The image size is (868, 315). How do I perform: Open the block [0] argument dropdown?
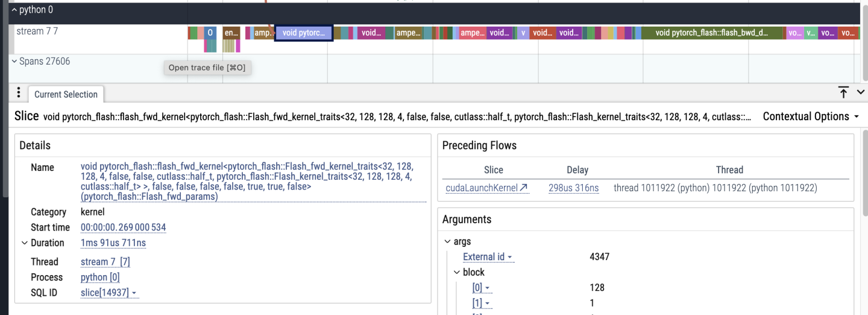(488, 288)
